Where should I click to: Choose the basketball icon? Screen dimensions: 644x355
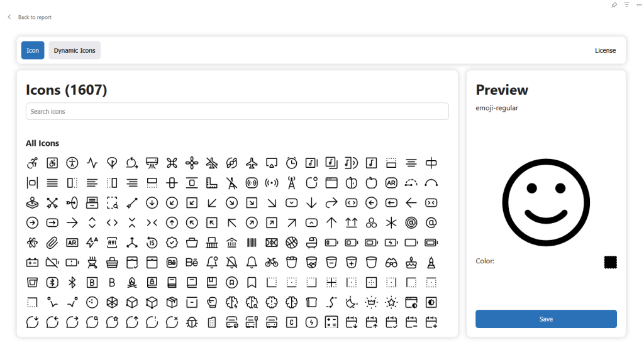[x=291, y=243]
